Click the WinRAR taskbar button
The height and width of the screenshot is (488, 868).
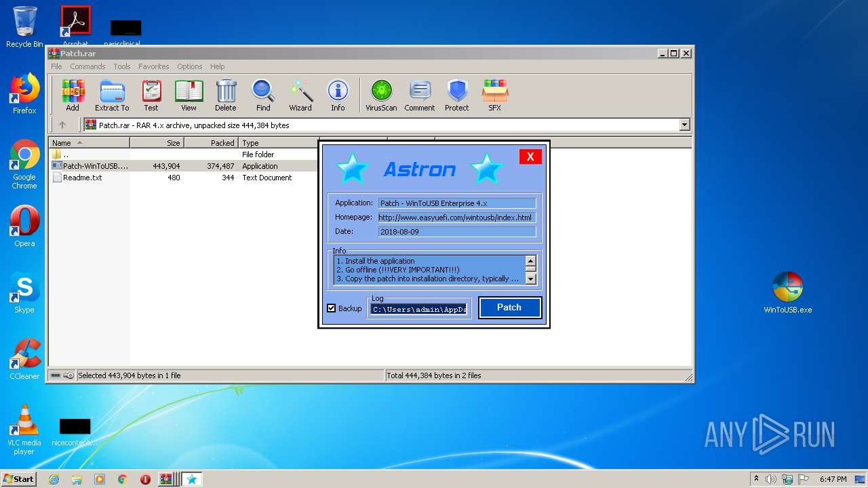tap(167, 479)
